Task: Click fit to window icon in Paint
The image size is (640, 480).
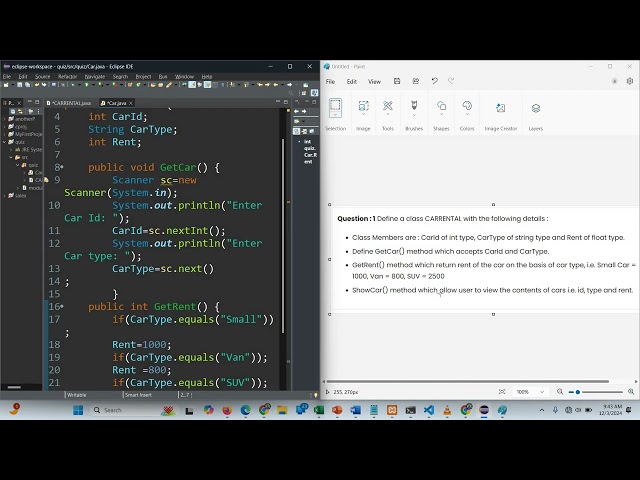Action: (502, 391)
